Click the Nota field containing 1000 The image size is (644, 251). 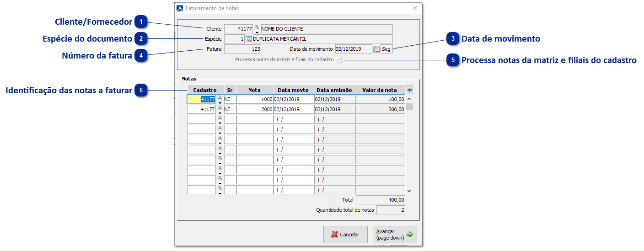click(x=255, y=99)
